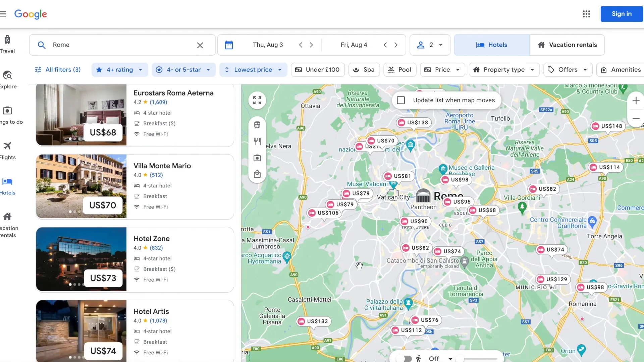Click the walking distance slider
Viewport: 644px width, 362px height.
(x=476, y=359)
